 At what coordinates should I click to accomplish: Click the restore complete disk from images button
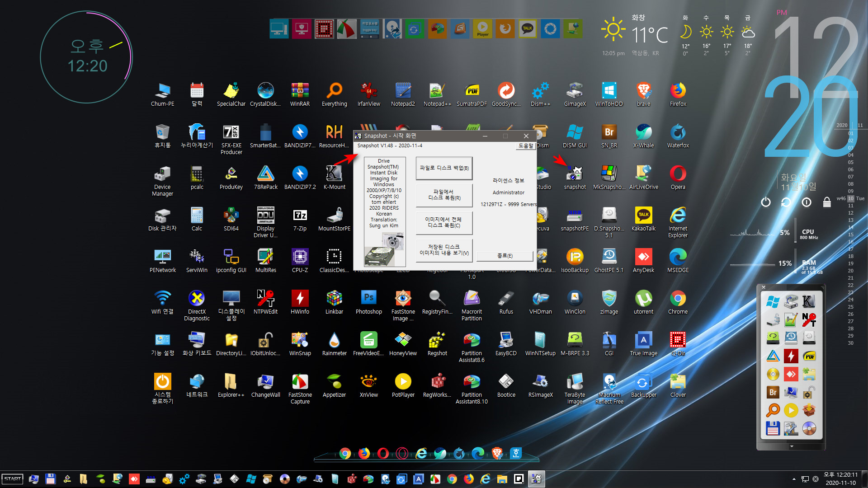[444, 222]
